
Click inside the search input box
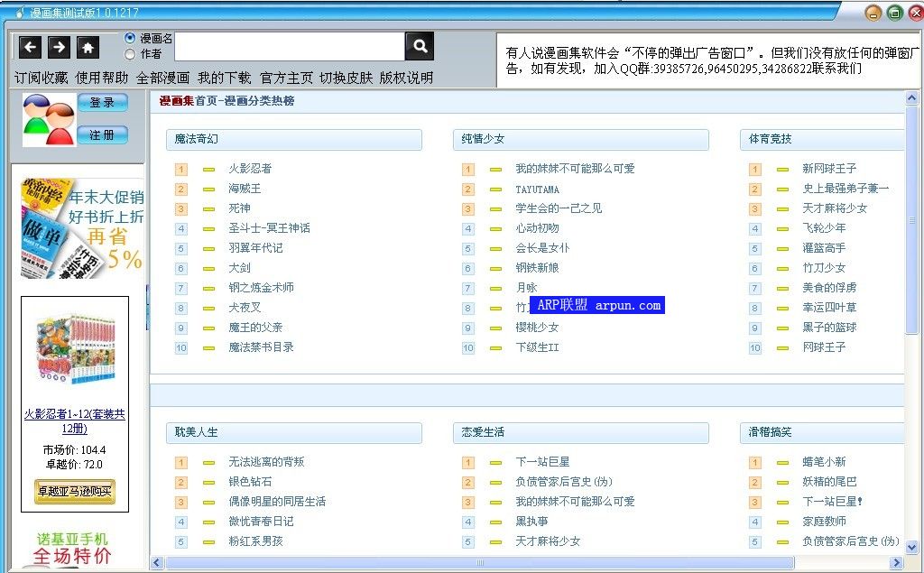289,44
